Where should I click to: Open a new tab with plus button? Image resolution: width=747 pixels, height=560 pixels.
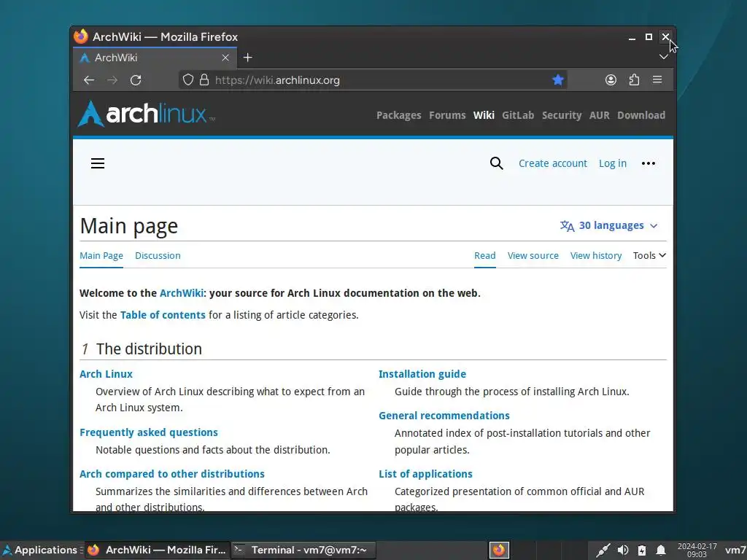coord(248,58)
